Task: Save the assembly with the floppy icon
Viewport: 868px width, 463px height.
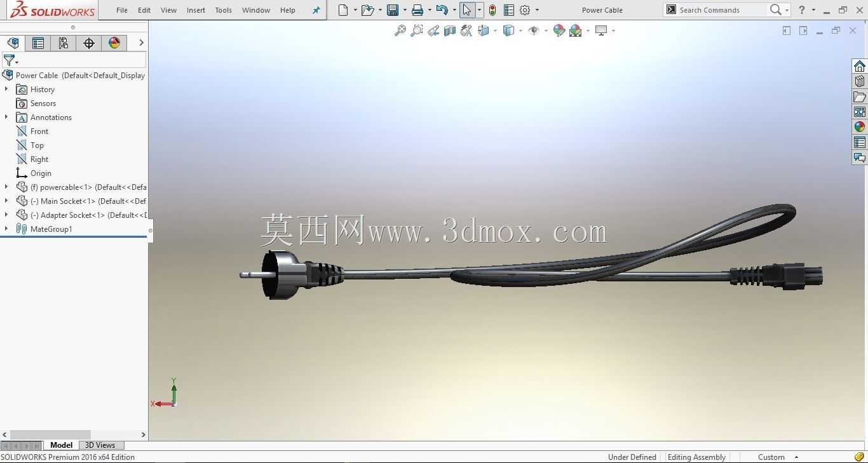Action: [x=393, y=10]
